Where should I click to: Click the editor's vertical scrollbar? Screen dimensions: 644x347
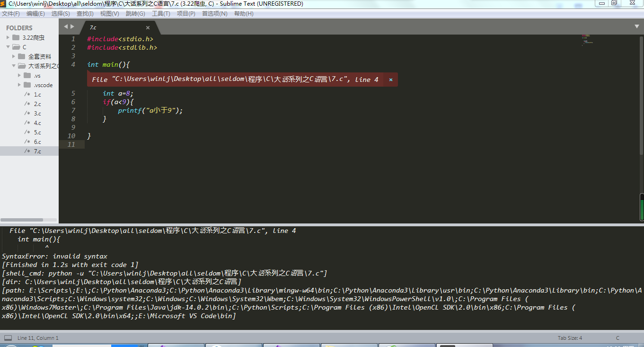click(642, 95)
